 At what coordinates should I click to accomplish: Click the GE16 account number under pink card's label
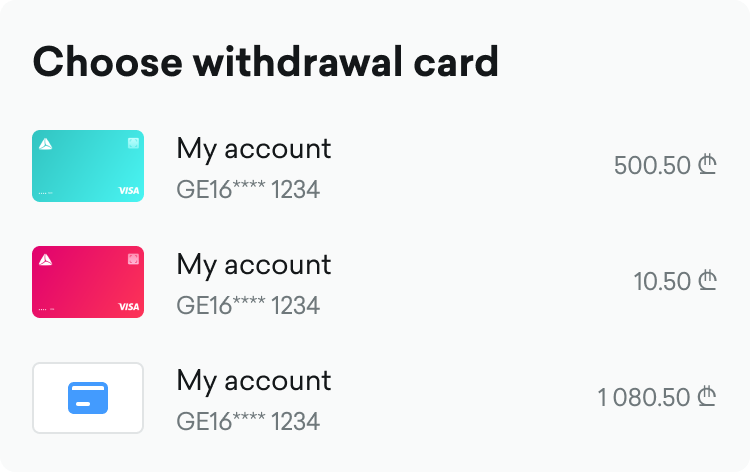pos(248,305)
